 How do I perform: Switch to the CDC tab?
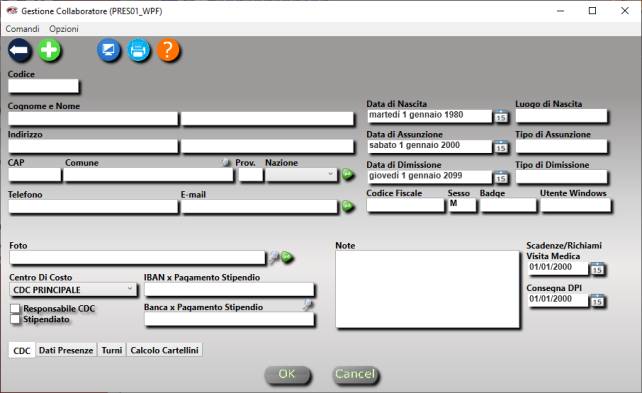click(x=22, y=350)
